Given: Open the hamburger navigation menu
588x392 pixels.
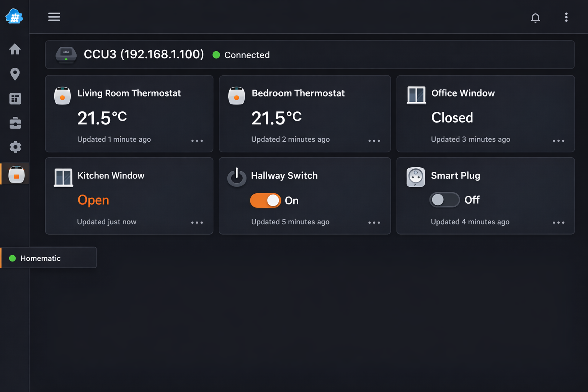Looking at the screenshot, I should [54, 16].
